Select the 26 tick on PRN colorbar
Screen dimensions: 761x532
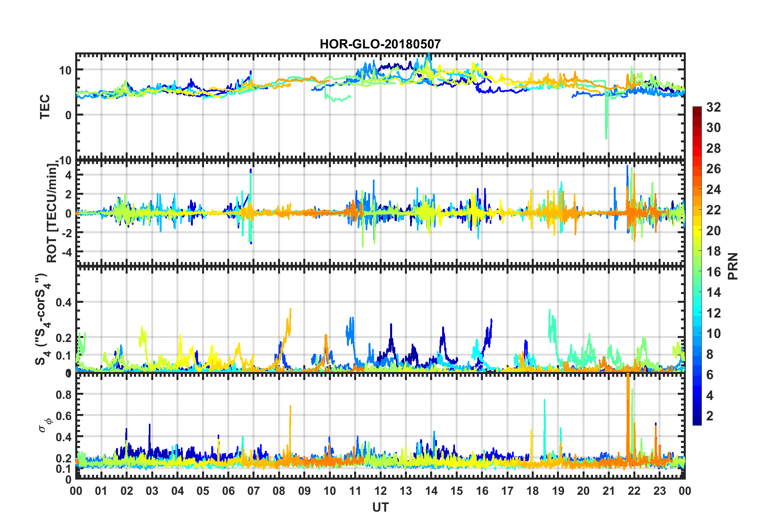coord(714,169)
